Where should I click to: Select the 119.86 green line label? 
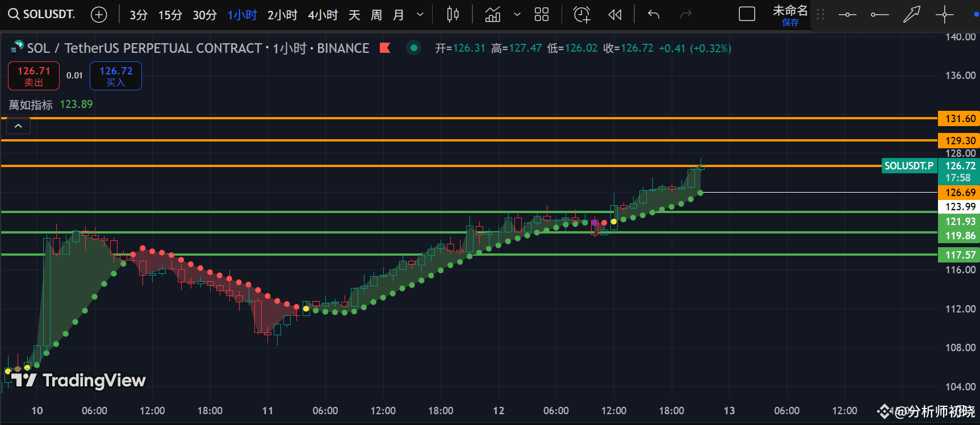click(958, 236)
